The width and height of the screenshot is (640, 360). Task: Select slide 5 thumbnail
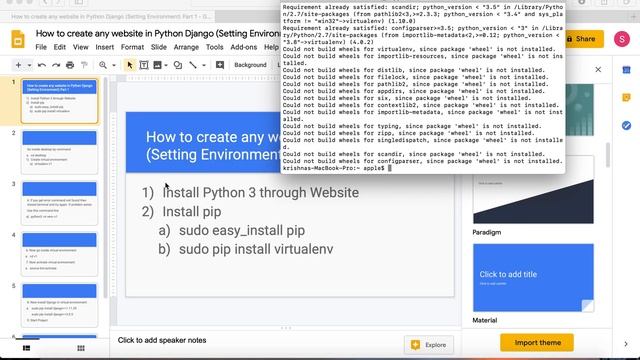pos(60,305)
